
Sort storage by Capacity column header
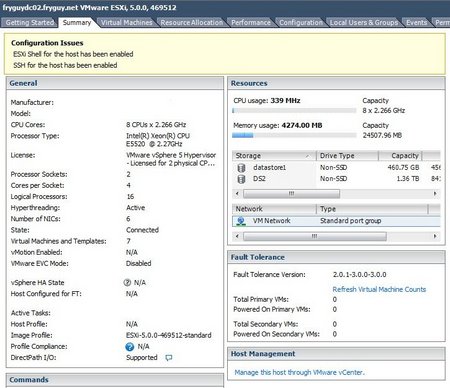[x=400, y=156]
